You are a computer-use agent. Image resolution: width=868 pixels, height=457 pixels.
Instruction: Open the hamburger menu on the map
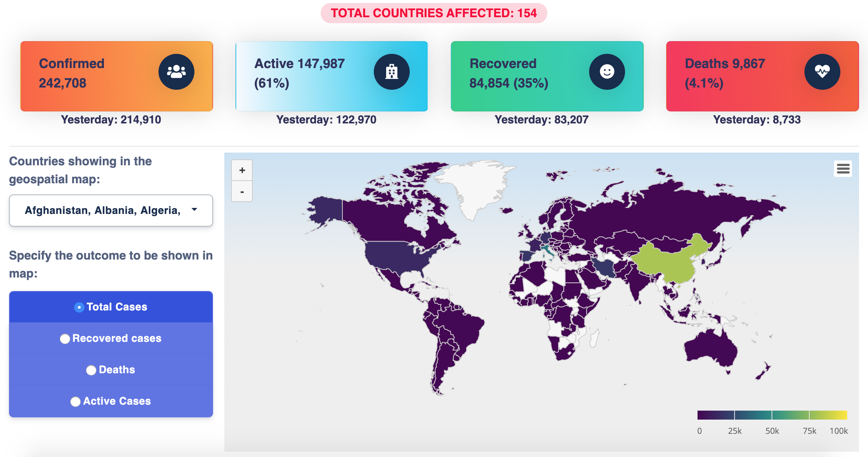(843, 169)
